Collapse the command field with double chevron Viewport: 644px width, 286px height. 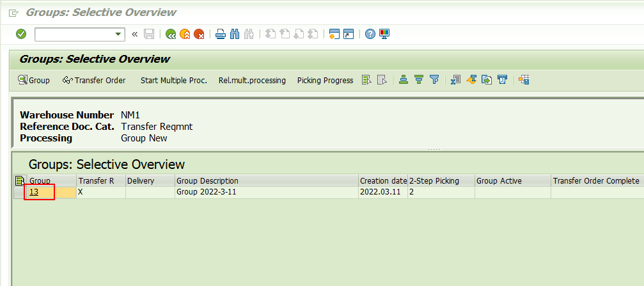134,34
